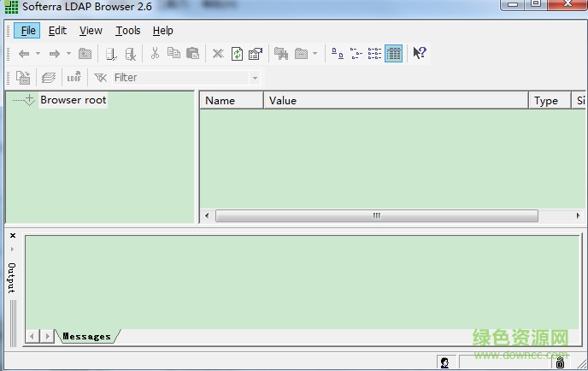Select the Messages tab
Screen dimensions: 588x371
click(87, 337)
